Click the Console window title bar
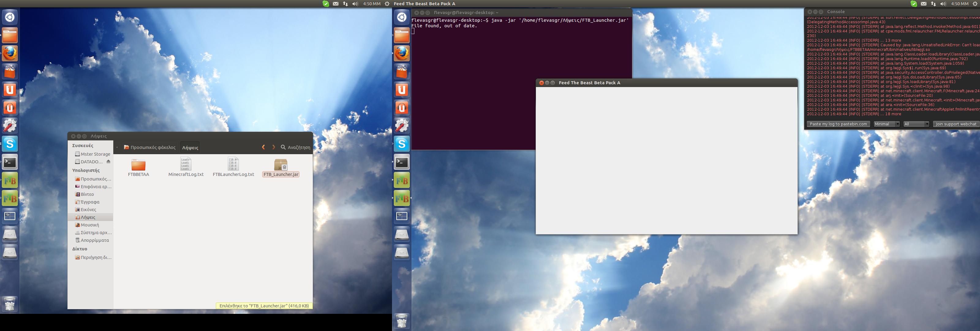980x331 pixels. coord(892,12)
